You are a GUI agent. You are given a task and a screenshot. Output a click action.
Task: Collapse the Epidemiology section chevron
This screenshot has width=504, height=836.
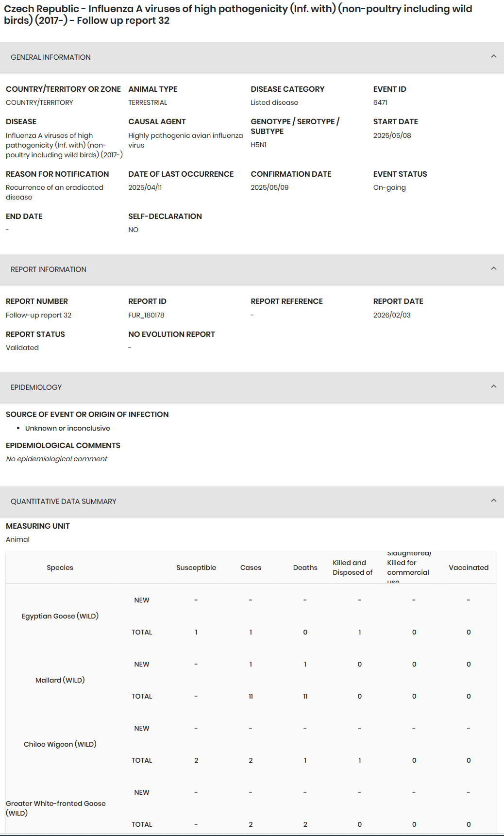pyautogui.click(x=493, y=387)
